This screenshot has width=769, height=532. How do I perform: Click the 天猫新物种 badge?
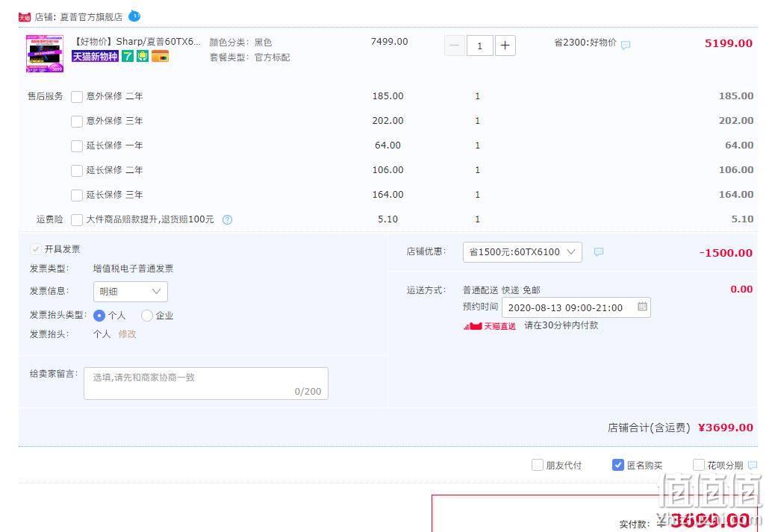95,57
